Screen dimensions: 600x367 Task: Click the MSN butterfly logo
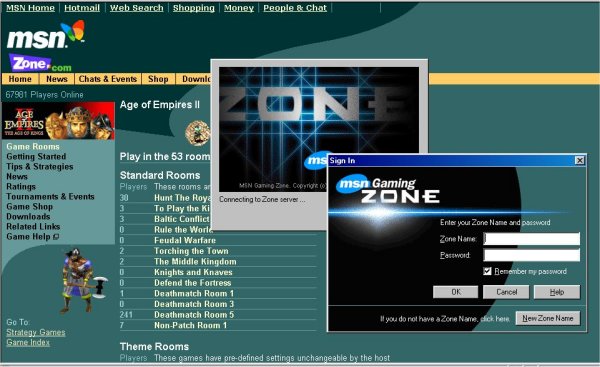tap(46, 35)
